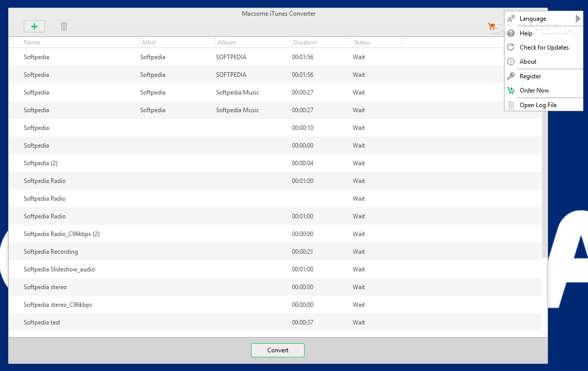Sort by the Artist column header

[177, 42]
